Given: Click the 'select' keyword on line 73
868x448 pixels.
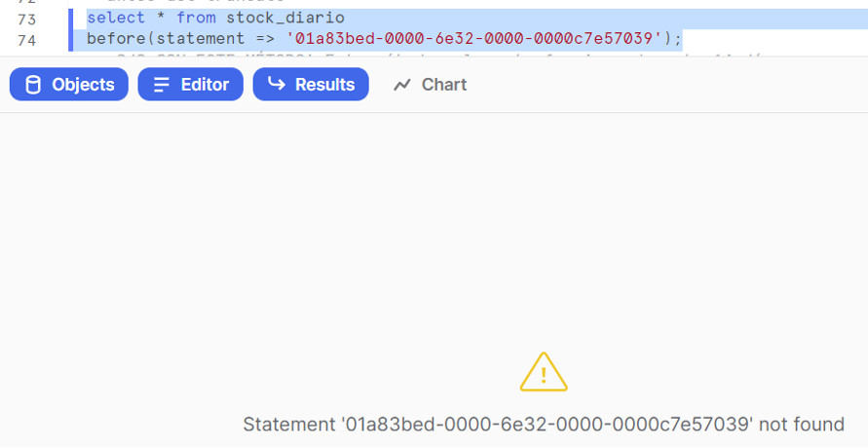Looking at the screenshot, I should pyautogui.click(x=116, y=18).
